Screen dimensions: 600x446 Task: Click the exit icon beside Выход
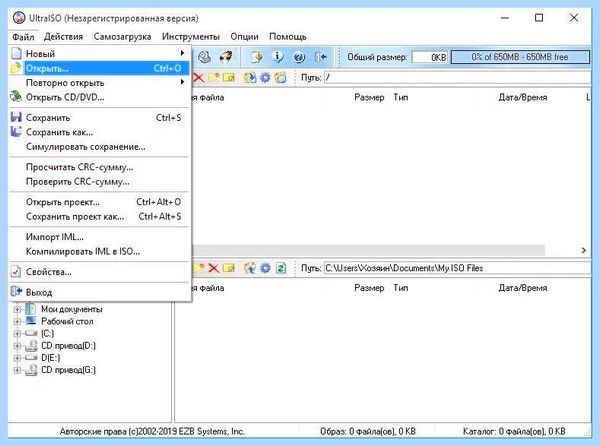(16, 292)
